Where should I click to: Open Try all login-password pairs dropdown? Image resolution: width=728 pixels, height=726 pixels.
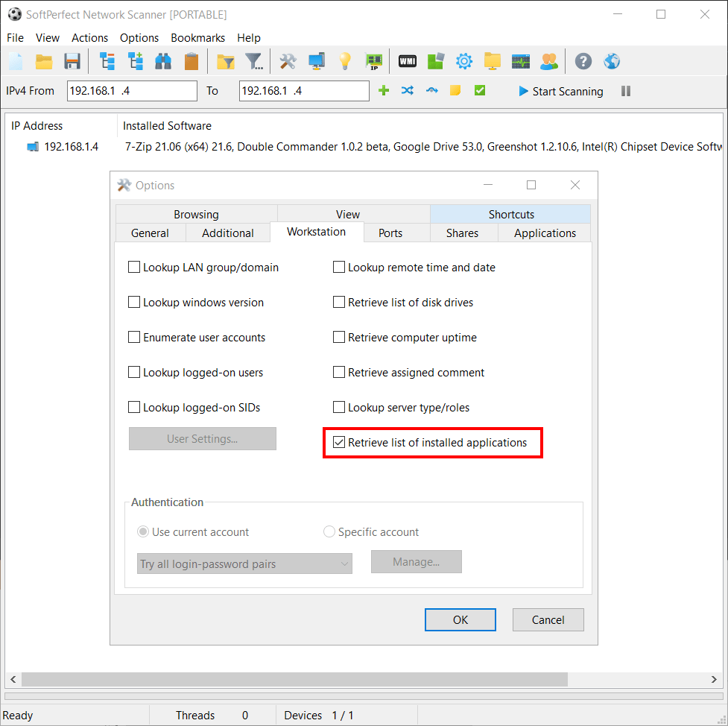[x=244, y=564]
